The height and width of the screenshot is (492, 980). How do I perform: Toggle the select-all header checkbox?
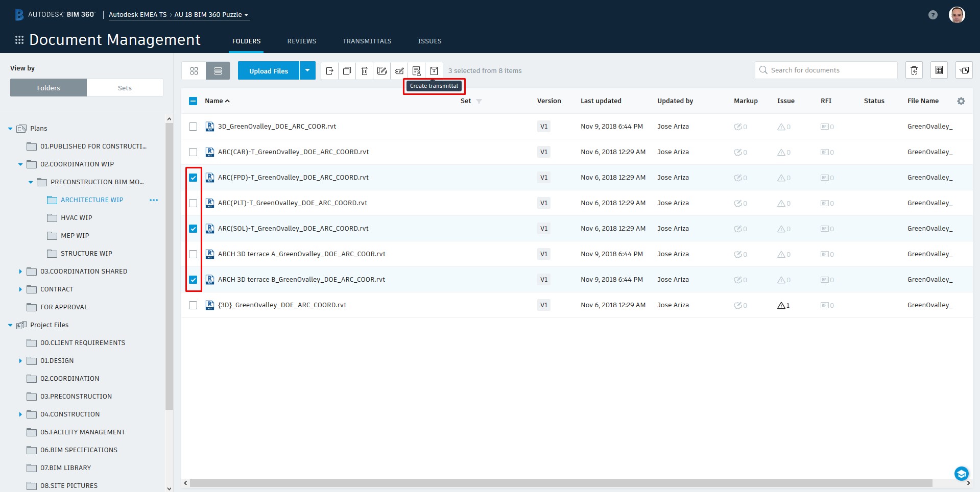193,101
